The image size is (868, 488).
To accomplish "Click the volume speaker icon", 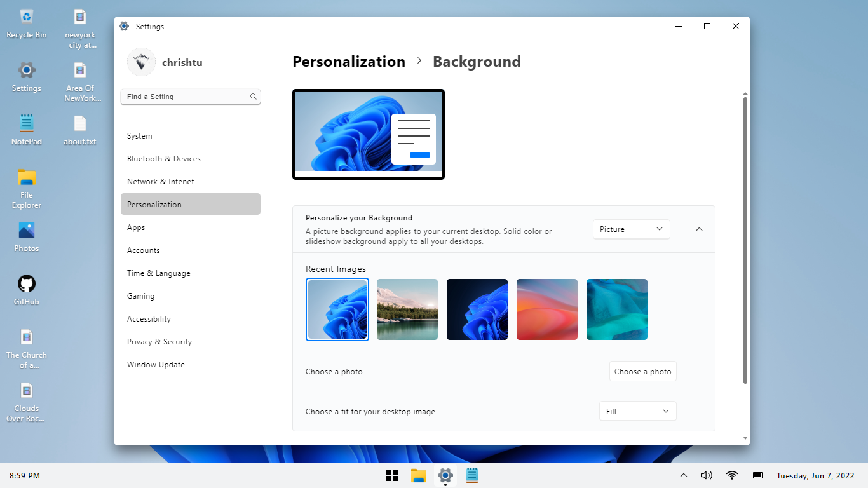I will (706, 475).
